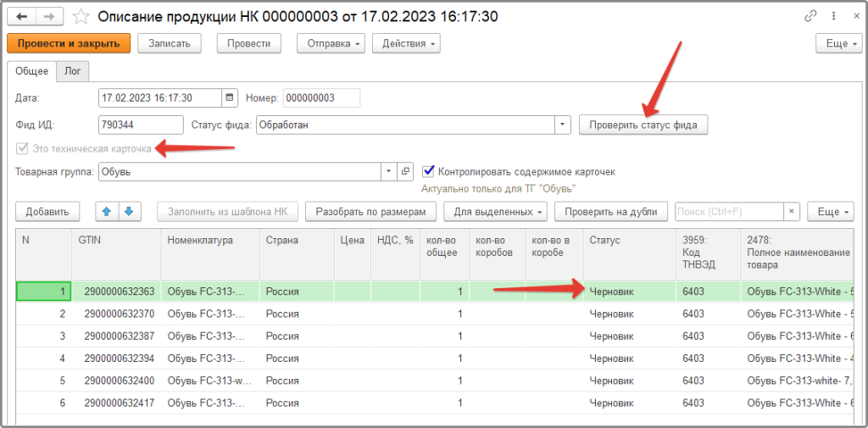Screen dimensions: 868x428
Task: Click Россия cell in row 3
Action: click(297, 336)
